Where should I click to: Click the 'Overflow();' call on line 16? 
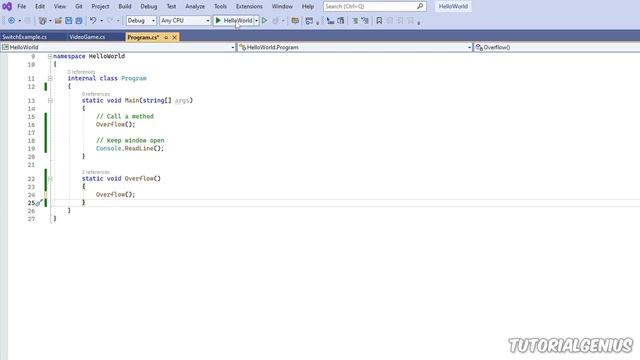(x=116, y=124)
